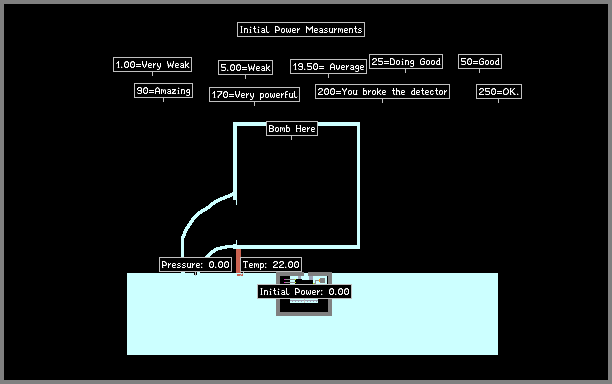Click the '250=OK.' sign
Screen dimensions: 612x384
(x=499, y=92)
